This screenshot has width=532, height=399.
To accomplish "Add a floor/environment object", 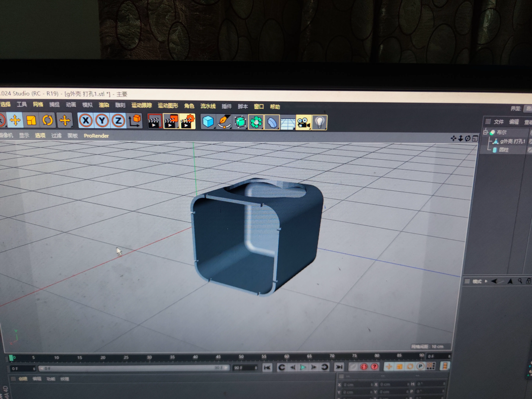I will click(288, 123).
